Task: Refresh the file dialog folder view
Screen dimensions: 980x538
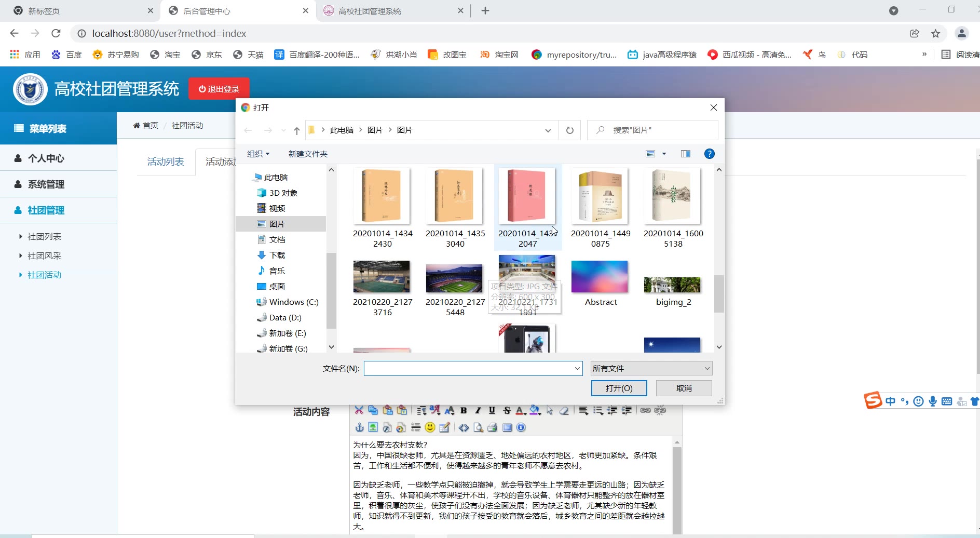Action: (570, 130)
